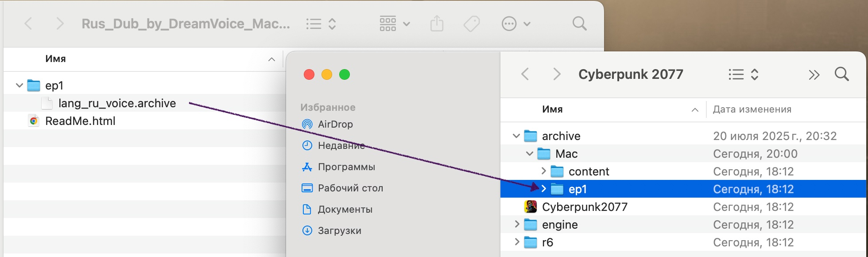Image resolution: width=868 pixels, height=257 pixels.
Task: Click engine folder icon
Action: pyautogui.click(x=531, y=224)
